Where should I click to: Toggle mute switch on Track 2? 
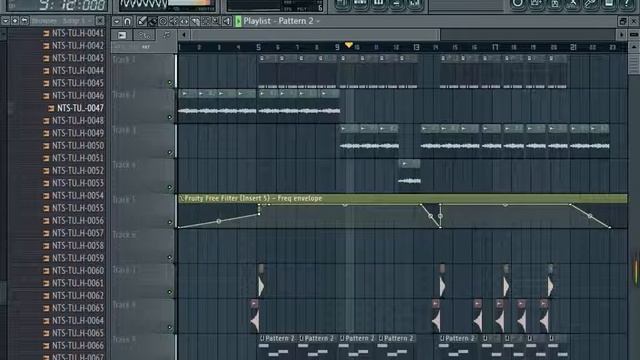pos(170,118)
